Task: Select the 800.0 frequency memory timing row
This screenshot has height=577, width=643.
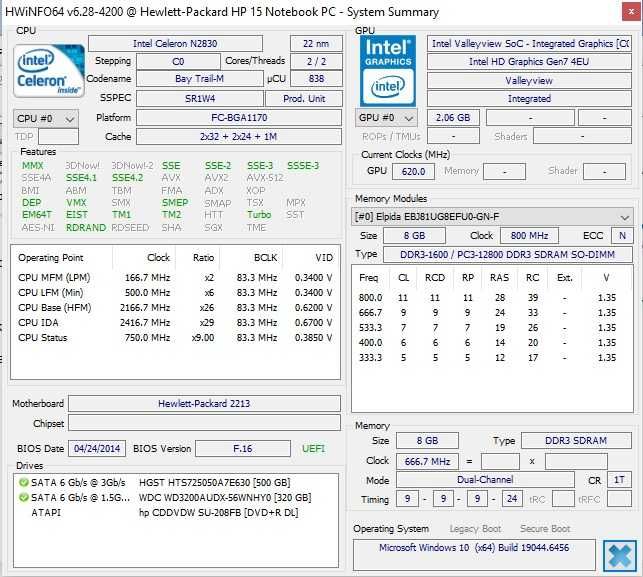Action: (492, 298)
